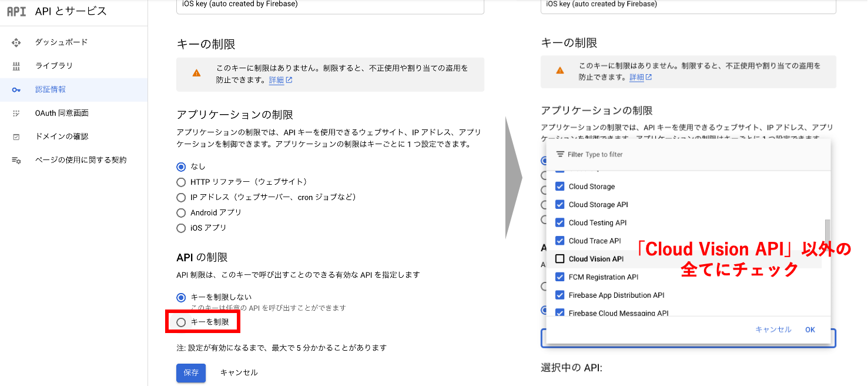This screenshot has width=868, height=386.
Task: Uncheck the Cloud Storage checkbox
Action: pos(559,187)
